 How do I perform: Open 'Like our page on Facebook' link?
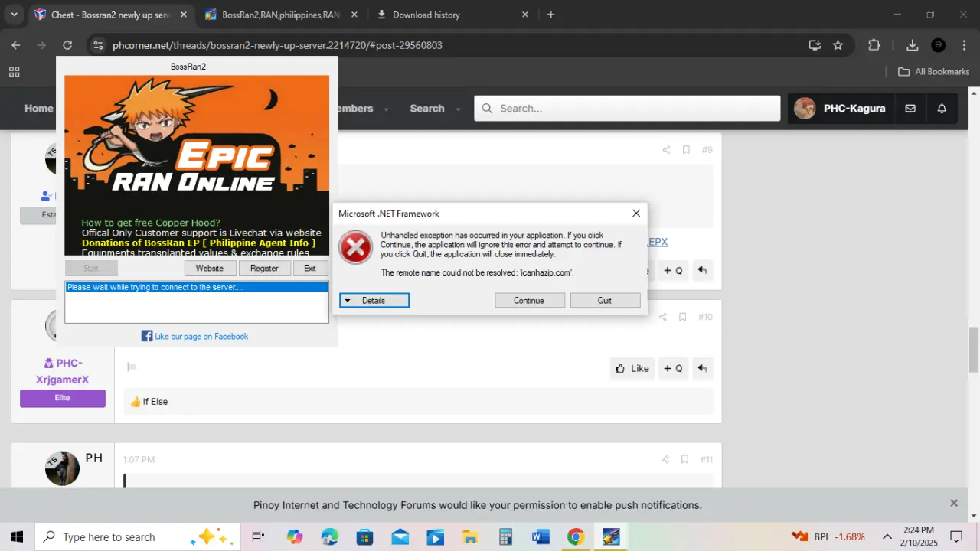pyautogui.click(x=201, y=336)
